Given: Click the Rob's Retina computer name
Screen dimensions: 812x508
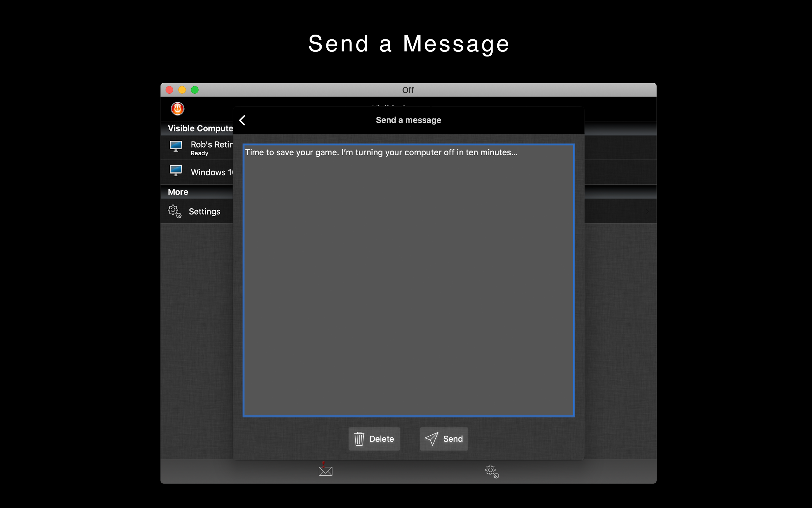Looking at the screenshot, I should [x=212, y=144].
